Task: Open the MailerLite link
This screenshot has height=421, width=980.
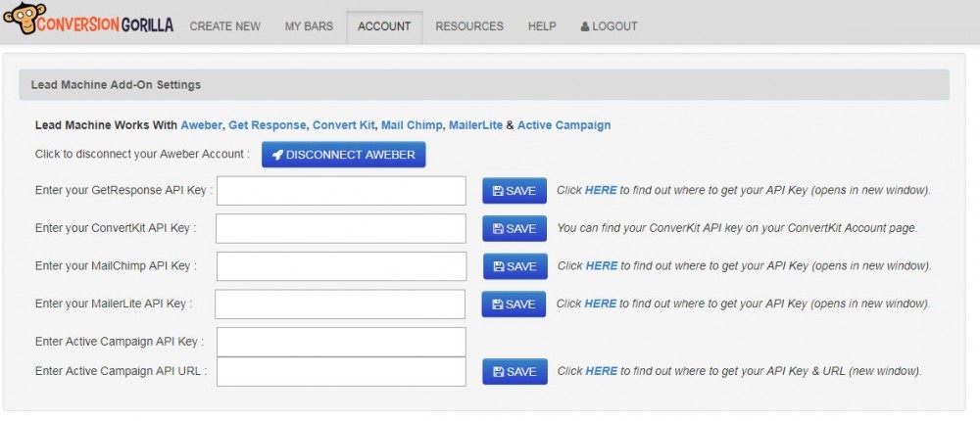Action: pyautogui.click(x=475, y=125)
